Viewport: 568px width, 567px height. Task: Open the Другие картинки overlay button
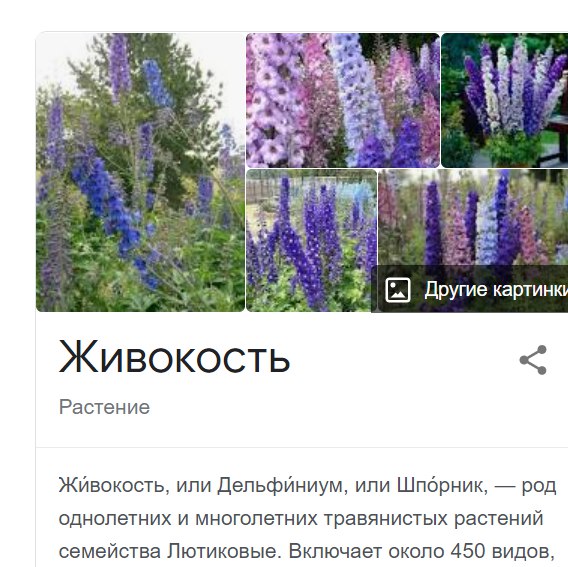click(470, 289)
